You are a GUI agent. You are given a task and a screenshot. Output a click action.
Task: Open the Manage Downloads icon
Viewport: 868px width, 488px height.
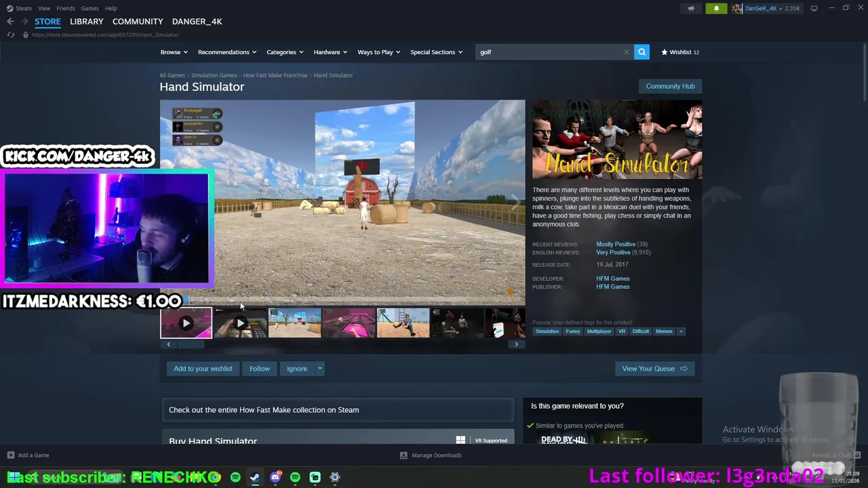(403, 455)
